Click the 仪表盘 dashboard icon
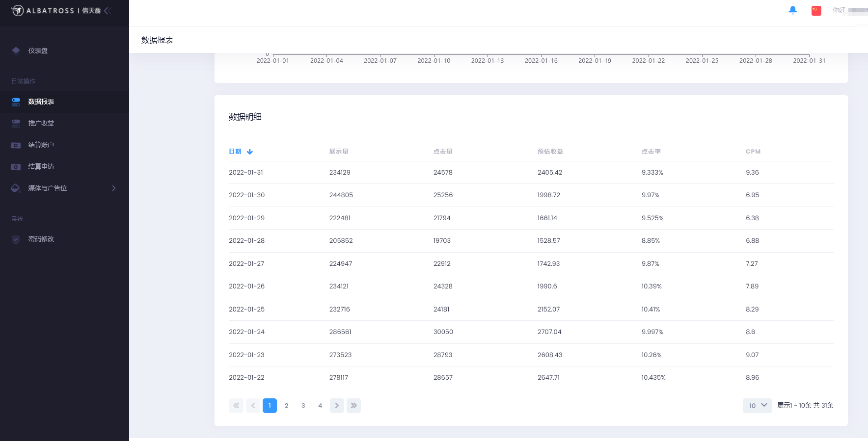868x441 pixels. [x=16, y=51]
